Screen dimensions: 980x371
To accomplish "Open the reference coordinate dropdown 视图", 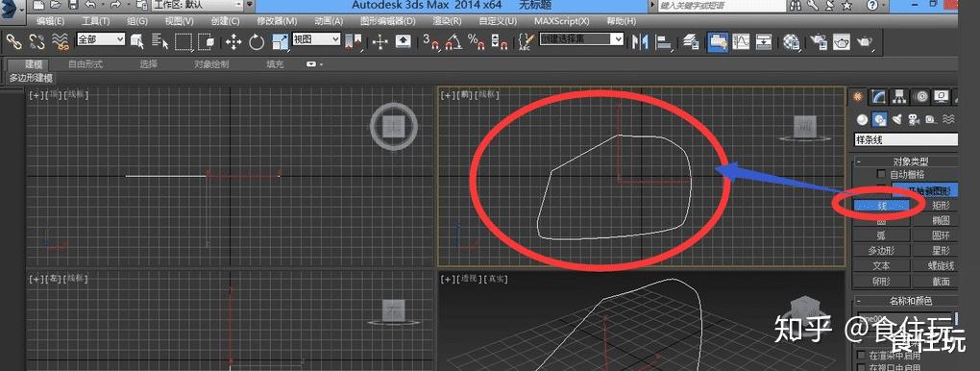I will pos(316,39).
